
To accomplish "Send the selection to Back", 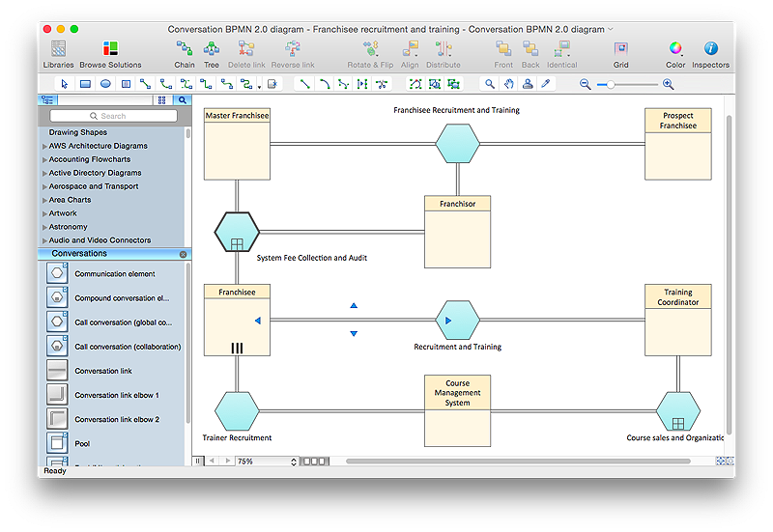I will tap(530, 54).
